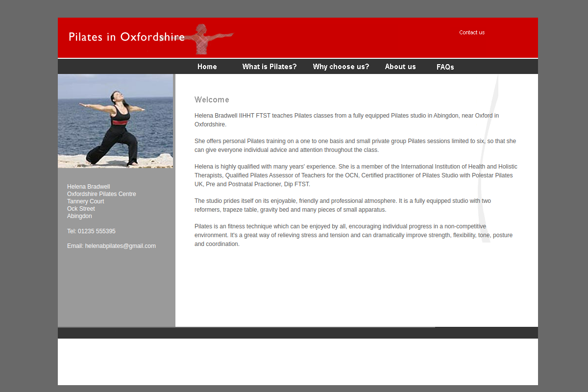Viewport: 588px width, 392px height.
Task: Click the Abingdon line in sidebar address
Action: tap(79, 216)
